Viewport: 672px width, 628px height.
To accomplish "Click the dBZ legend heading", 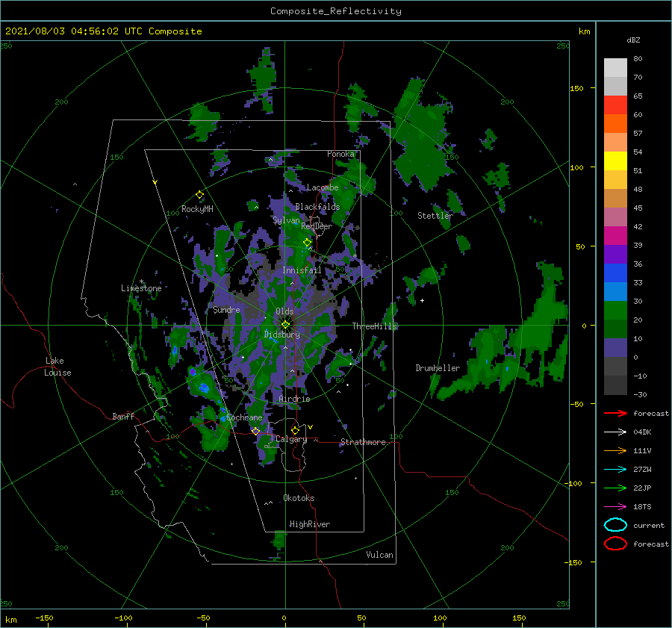I will [633, 40].
